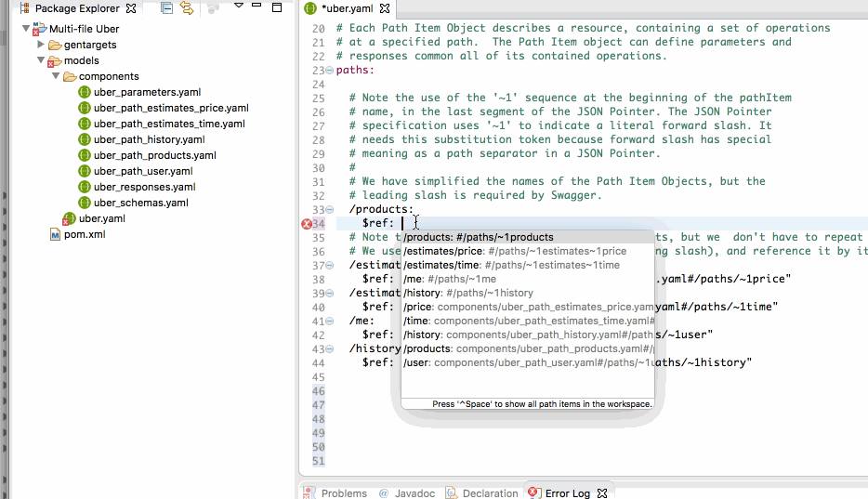Image resolution: width=868 pixels, height=499 pixels.
Task: Select Multi-file Uber project icon
Action: (39, 29)
